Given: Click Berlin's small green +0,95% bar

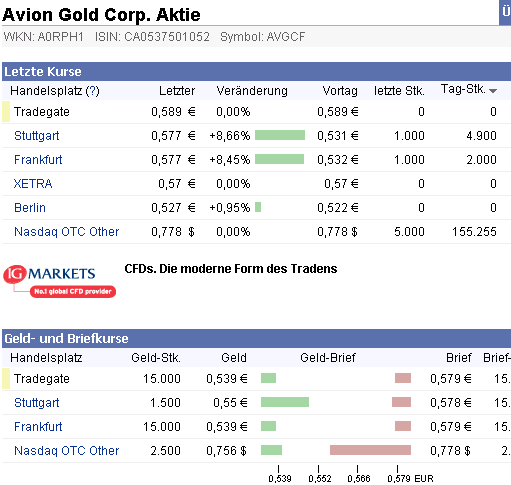Looking at the screenshot, I should pos(258,207).
